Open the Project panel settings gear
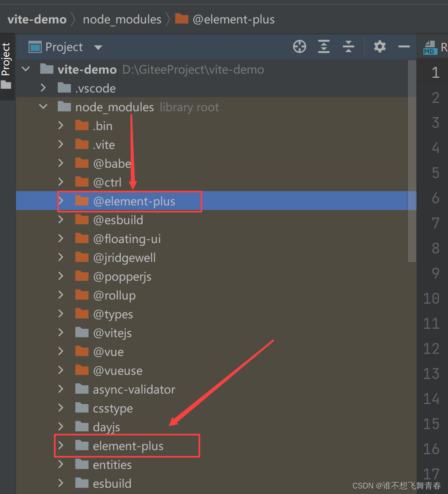448x494 pixels. pos(379,46)
